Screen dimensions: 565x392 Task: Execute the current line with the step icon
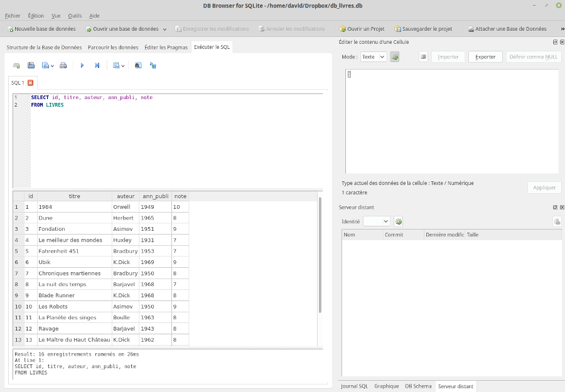tap(97, 65)
